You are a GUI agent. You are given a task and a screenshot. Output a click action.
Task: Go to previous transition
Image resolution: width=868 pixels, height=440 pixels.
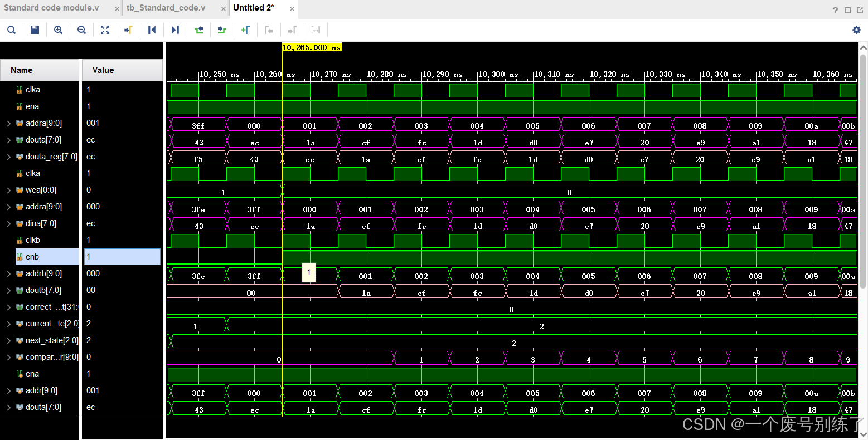pos(198,30)
